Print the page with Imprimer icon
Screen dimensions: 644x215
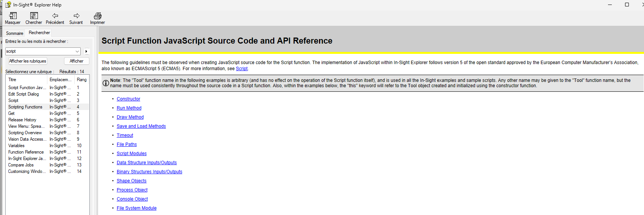pyautogui.click(x=97, y=16)
